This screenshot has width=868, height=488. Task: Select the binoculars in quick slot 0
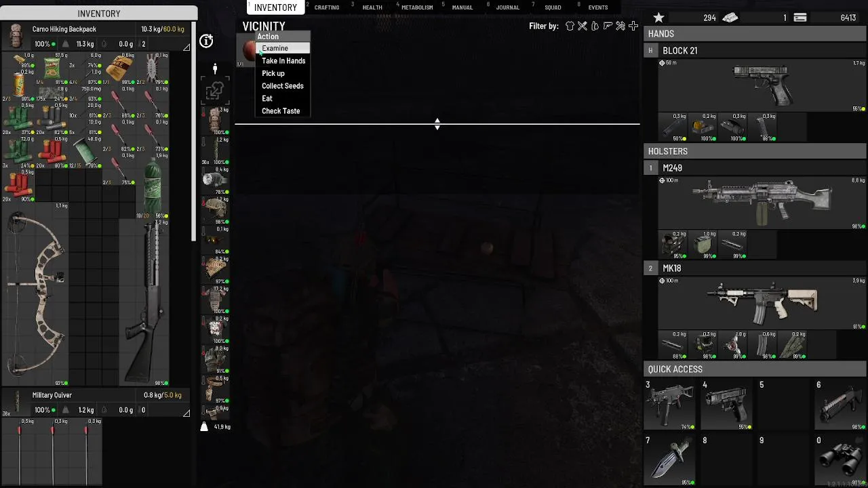(x=840, y=460)
